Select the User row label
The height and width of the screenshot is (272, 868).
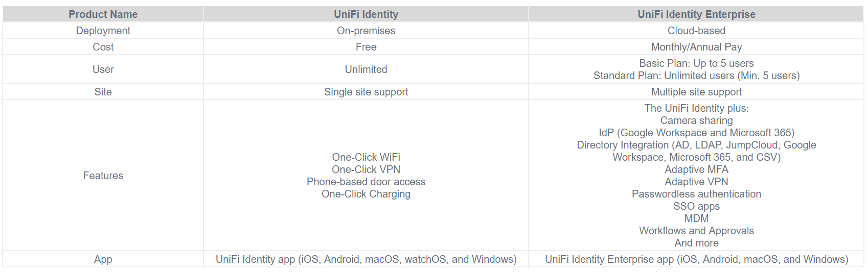pos(103,69)
